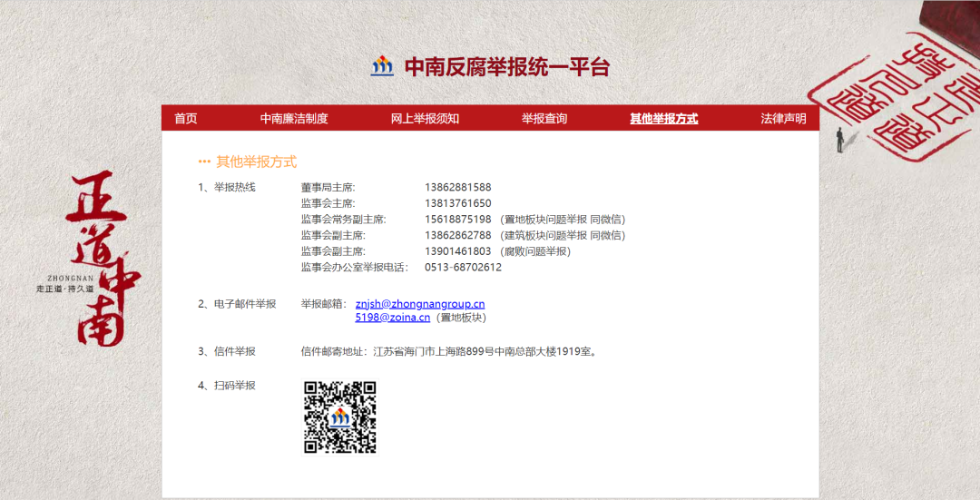The height and width of the screenshot is (500, 980).
Task: Select office phone 0513-68702612
Action: (463, 268)
